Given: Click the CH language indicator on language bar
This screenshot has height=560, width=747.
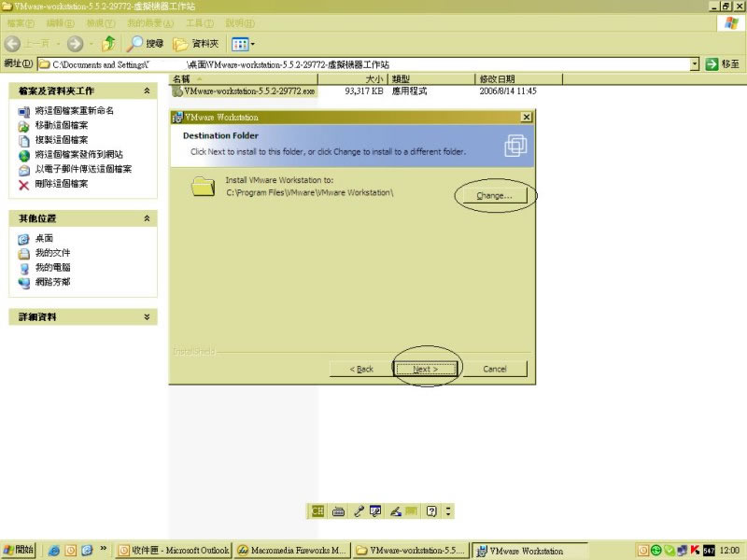Looking at the screenshot, I should (x=317, y=511).
